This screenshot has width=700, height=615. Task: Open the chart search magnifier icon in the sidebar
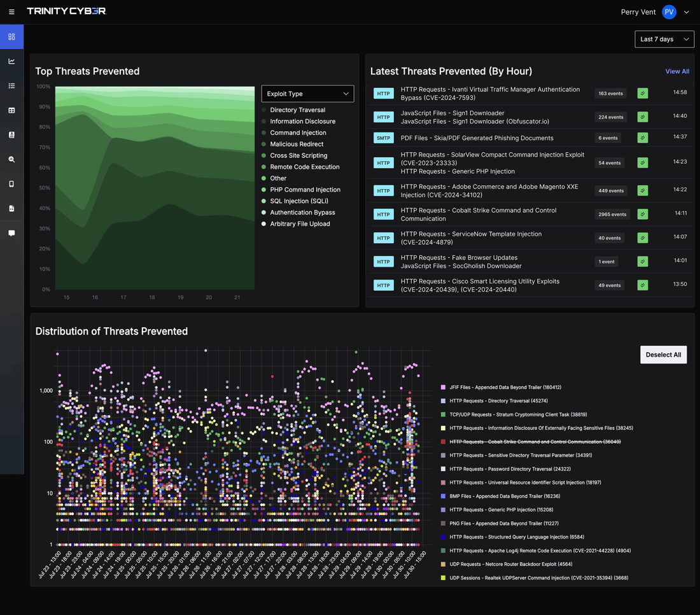(11, 159)
